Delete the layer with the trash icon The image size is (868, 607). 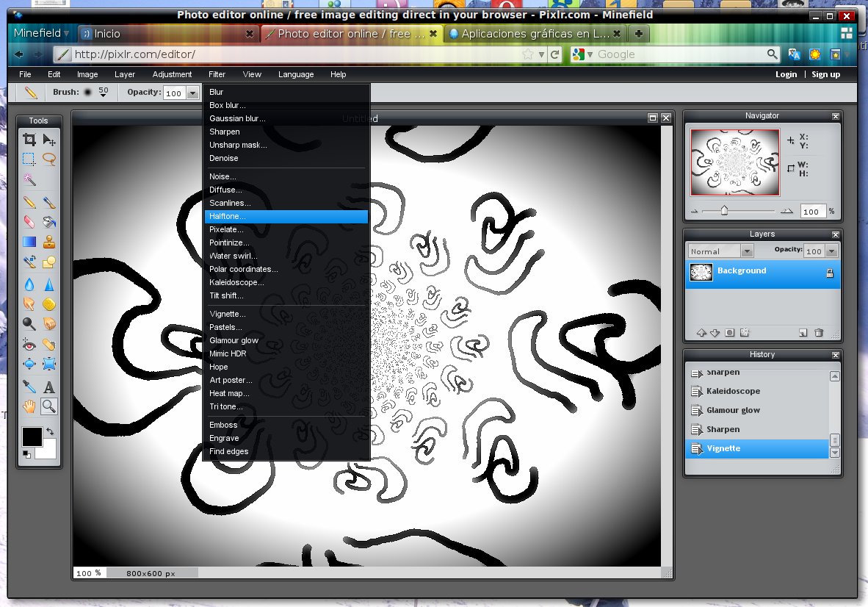pyautogui.click(x=820, y=332)
